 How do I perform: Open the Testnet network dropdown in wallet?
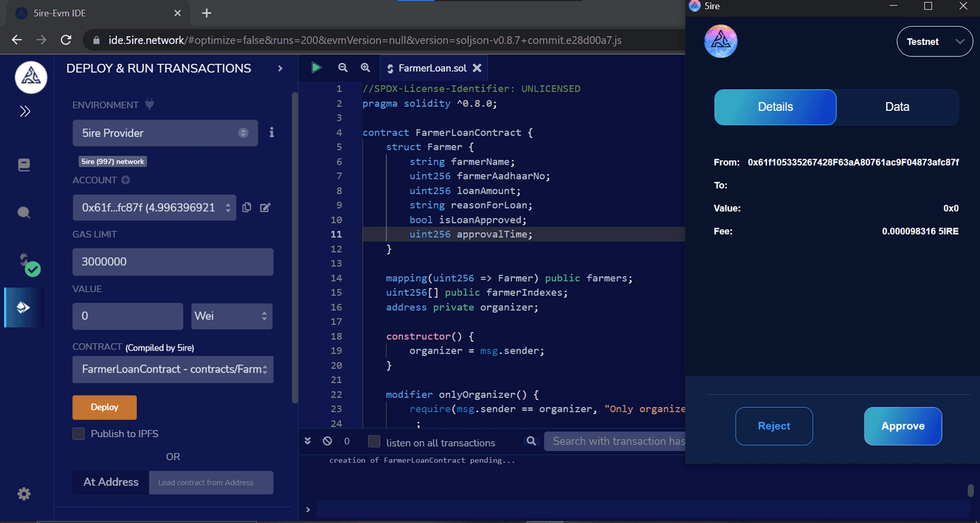click(x=935, y=42)
